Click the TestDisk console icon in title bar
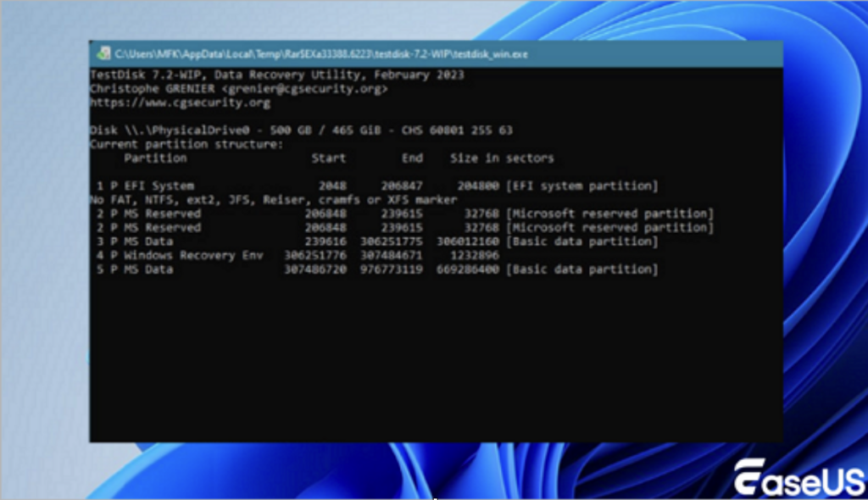Image resolution: width=868 pixels, height=500 pixels. pos(104,53)
